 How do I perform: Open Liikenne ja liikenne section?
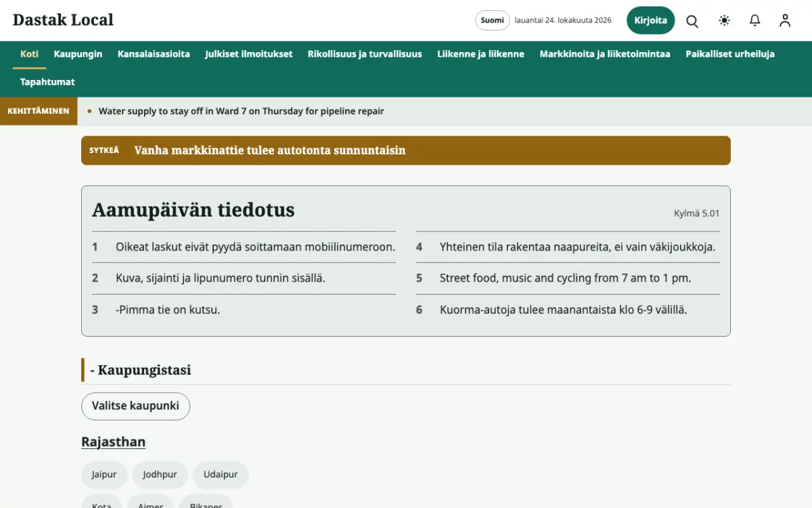pos(480,54)
